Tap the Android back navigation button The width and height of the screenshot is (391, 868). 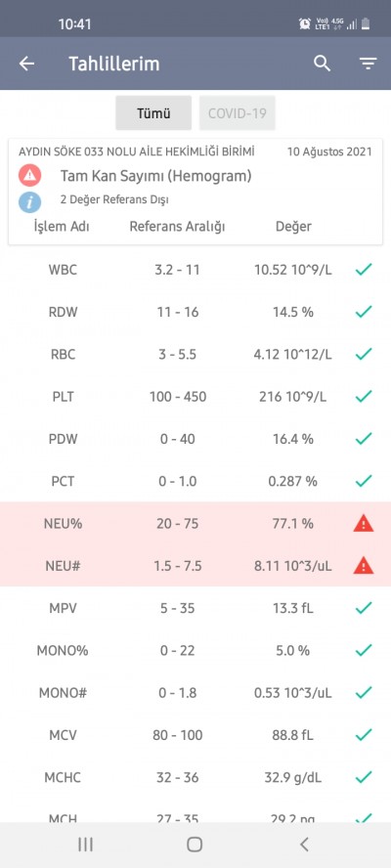303,845
